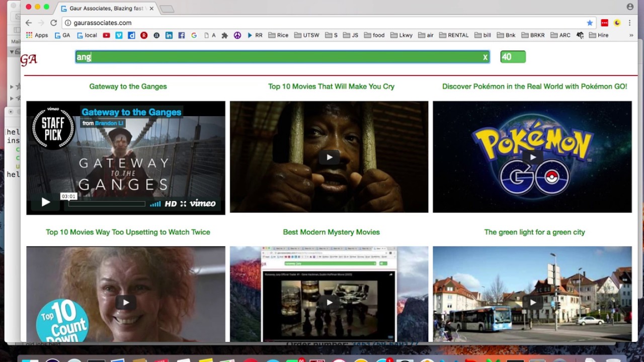Click the Gateway to the Ganges player title
644x362 pixels.
[x=131, y=112]
